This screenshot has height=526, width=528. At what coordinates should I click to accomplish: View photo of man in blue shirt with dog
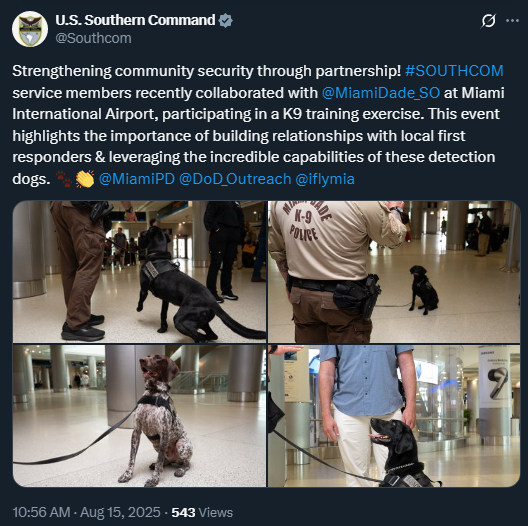394,416
